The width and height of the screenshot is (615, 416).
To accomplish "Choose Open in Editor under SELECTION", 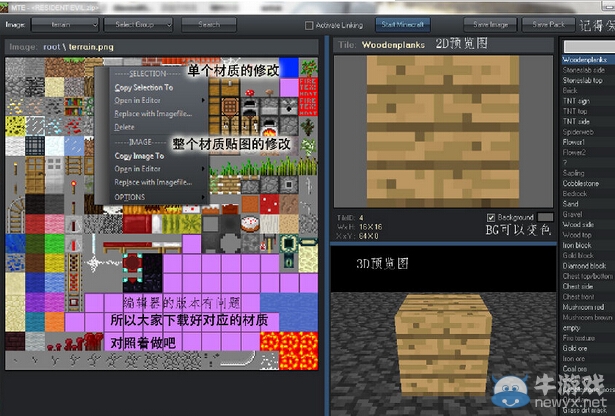I will point(138,100).
